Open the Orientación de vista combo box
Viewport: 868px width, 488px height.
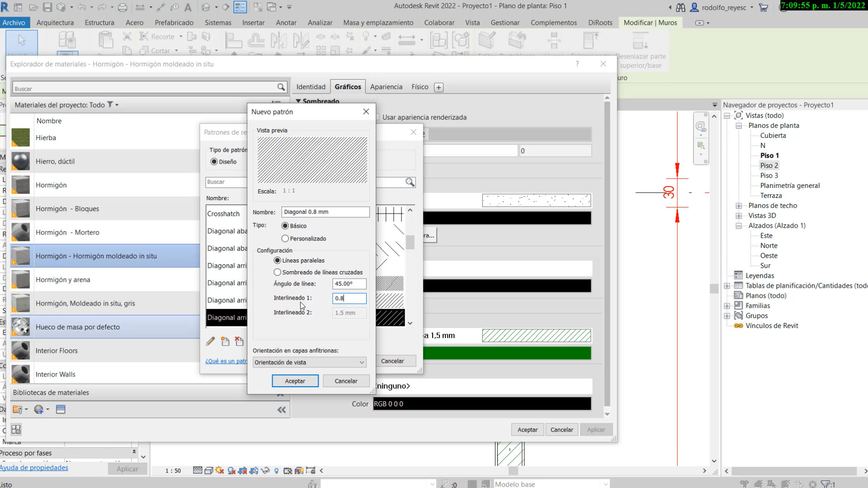pos(310,362)
